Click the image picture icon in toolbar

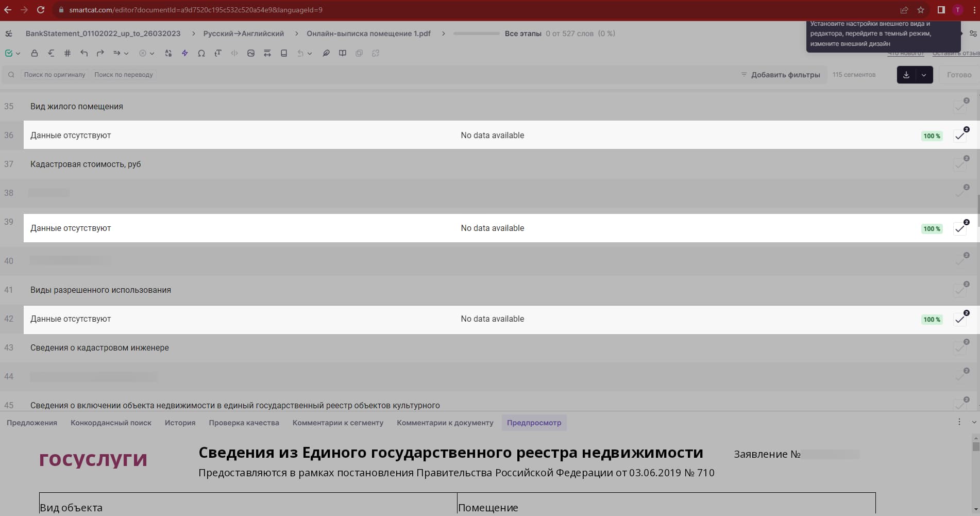point(251,53)
